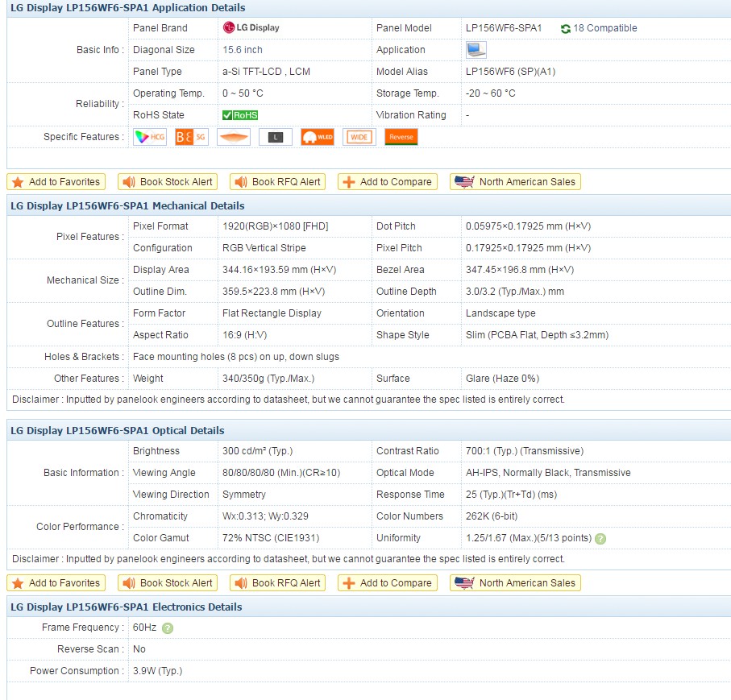
Task: Select the Diagonal Size value 15.6 inch
Action: (x=243, y=50)
